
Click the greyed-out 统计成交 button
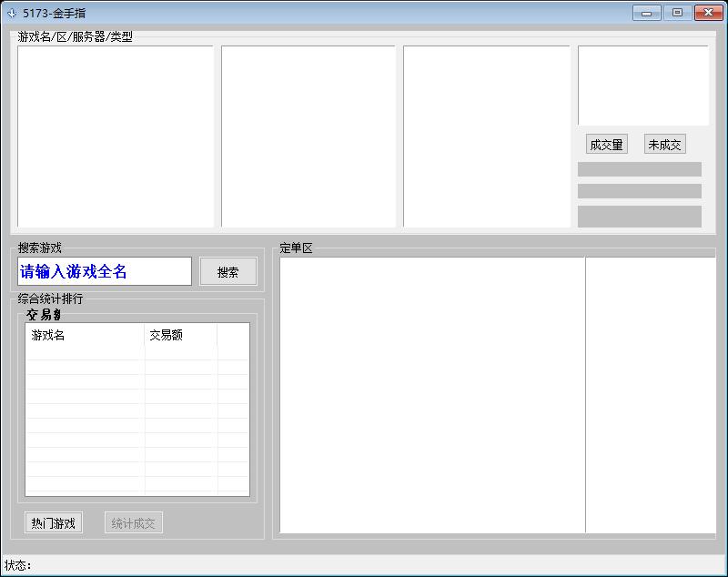(x=133, y=523)
